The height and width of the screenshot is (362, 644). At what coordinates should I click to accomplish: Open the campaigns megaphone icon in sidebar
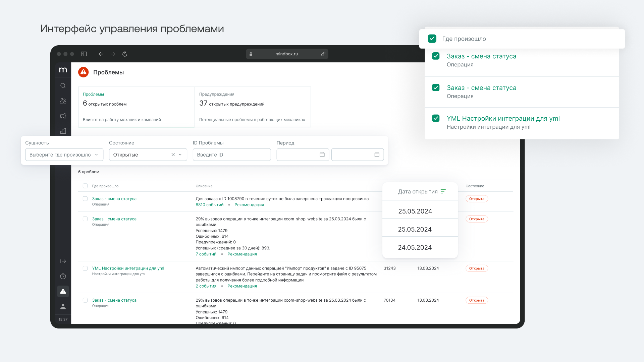pyautogui.click(x=63, y=116)
